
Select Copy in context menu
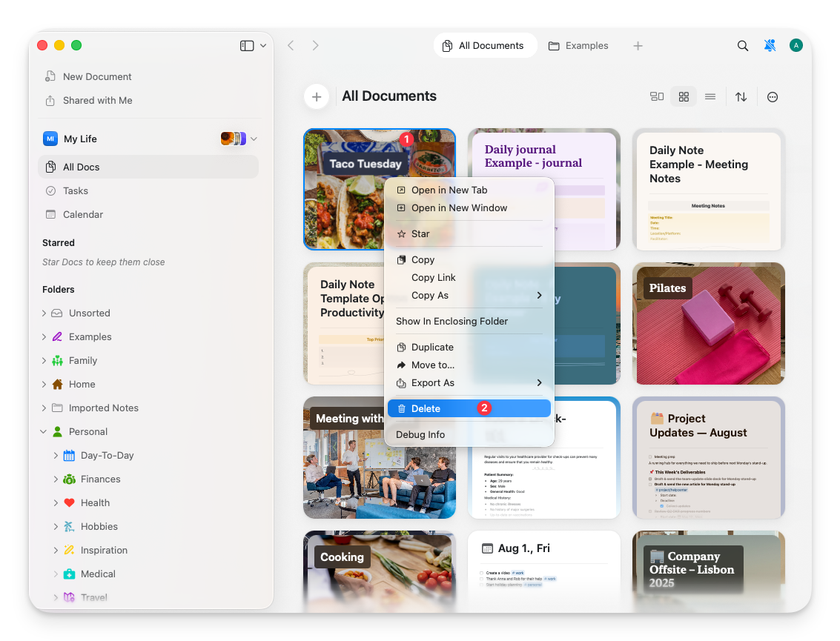pos(469,259)
